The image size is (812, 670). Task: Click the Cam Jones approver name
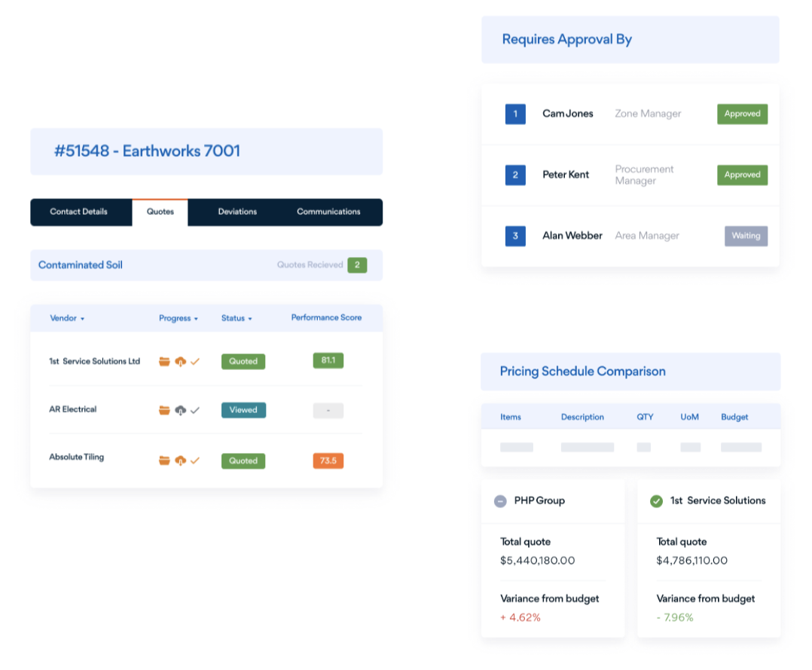(x=568, y=114)
